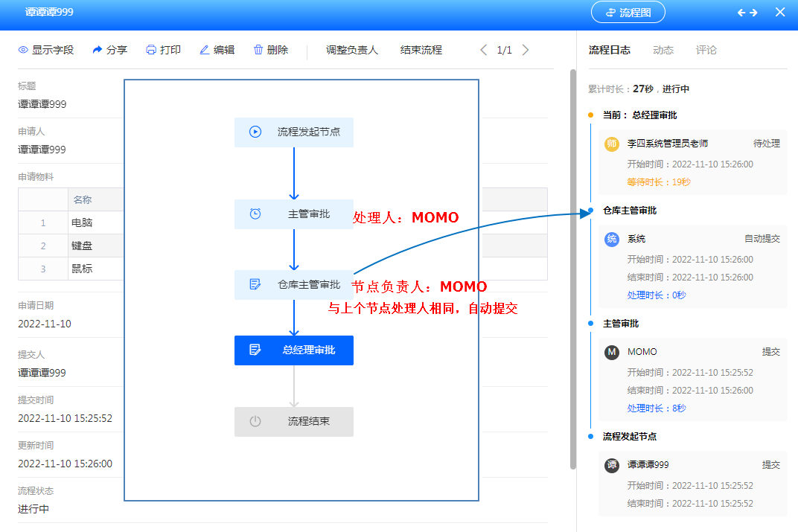Go to previous record with left chevron
Screen dimensions: 798x532
pos(484,50)
